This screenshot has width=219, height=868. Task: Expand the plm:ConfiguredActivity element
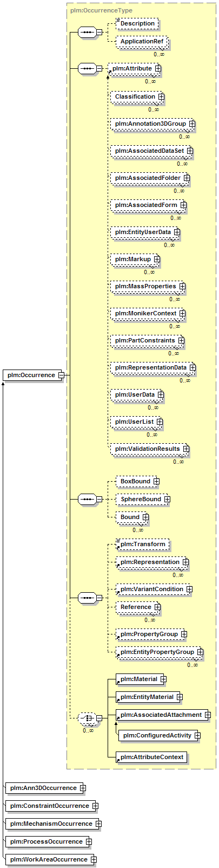[197, 735]
